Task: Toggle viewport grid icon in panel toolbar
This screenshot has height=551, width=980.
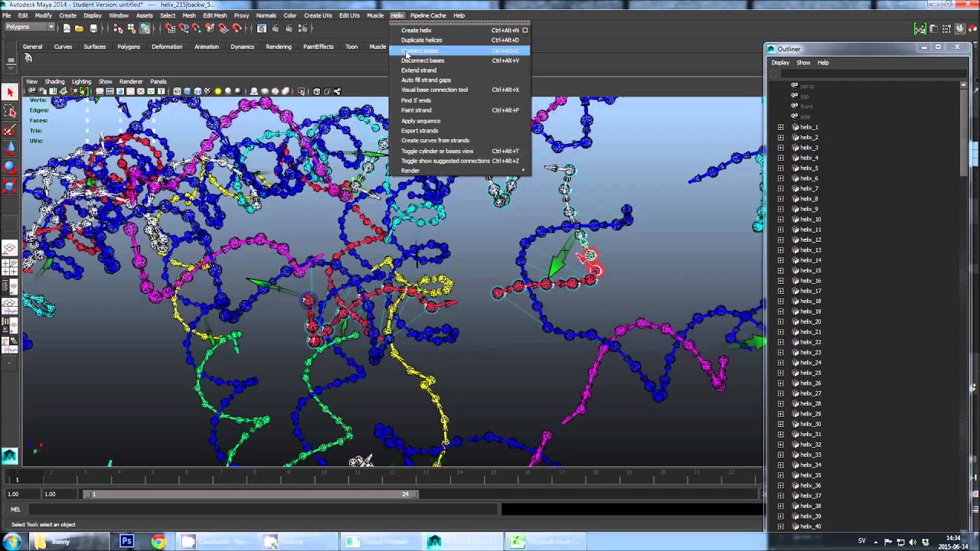Action: [x=100, y=91]
